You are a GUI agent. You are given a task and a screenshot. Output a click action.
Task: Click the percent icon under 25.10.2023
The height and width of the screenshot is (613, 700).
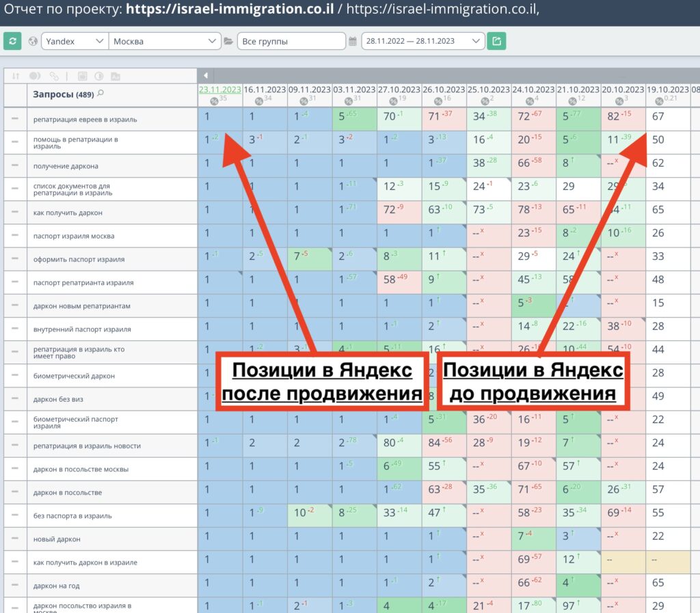click(485, 101)
